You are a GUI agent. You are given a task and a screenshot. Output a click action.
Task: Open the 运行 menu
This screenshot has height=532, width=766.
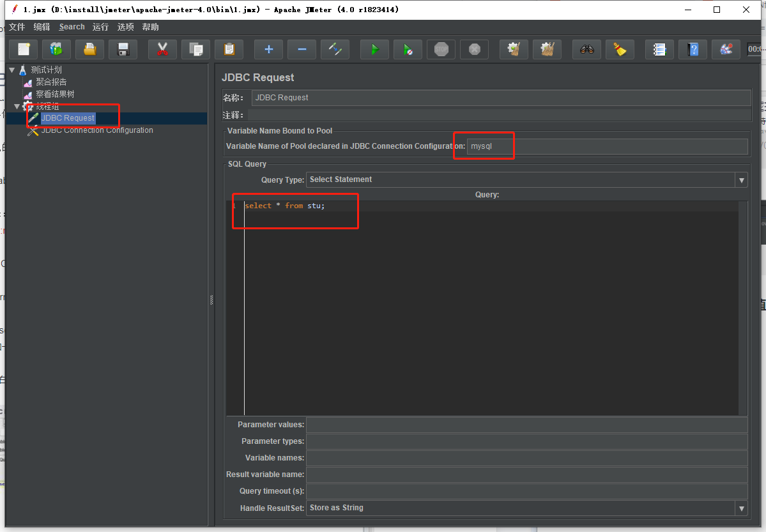tap(101, 27)
